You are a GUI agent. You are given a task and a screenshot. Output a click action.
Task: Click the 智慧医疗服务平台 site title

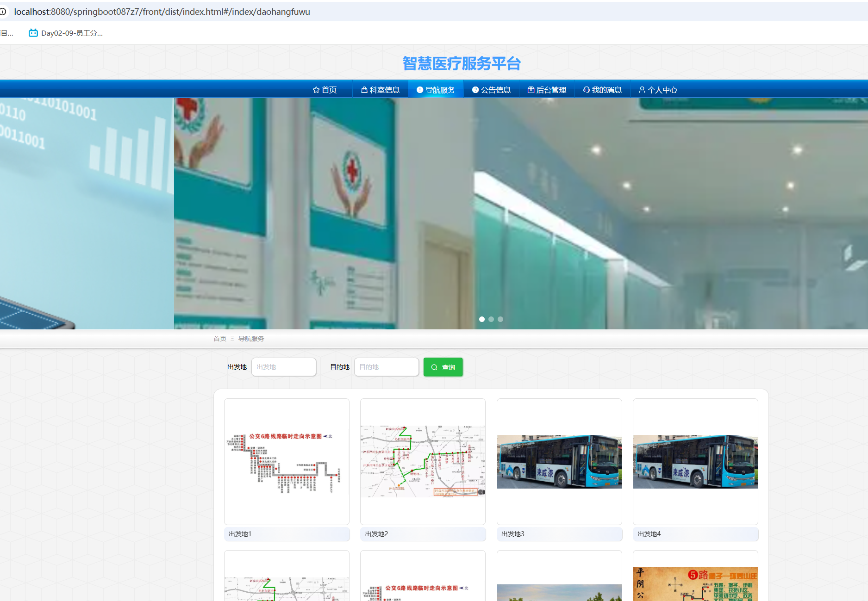pos(462,63)
